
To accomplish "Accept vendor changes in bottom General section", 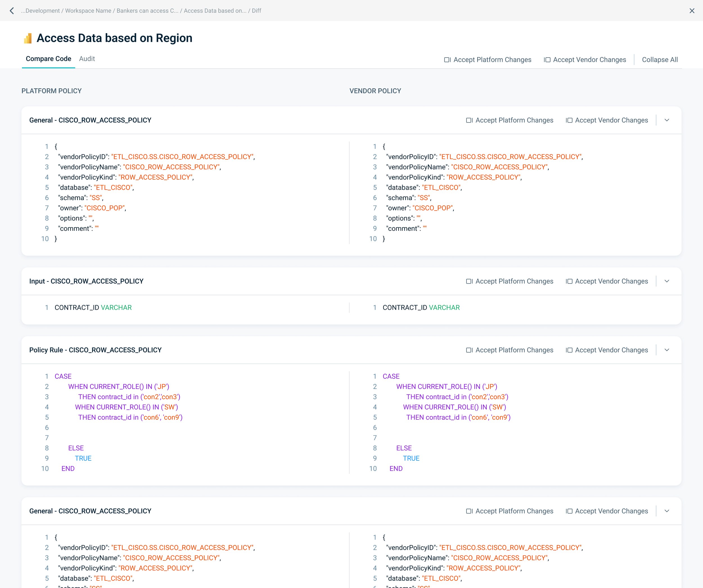I will coord(607,511).
